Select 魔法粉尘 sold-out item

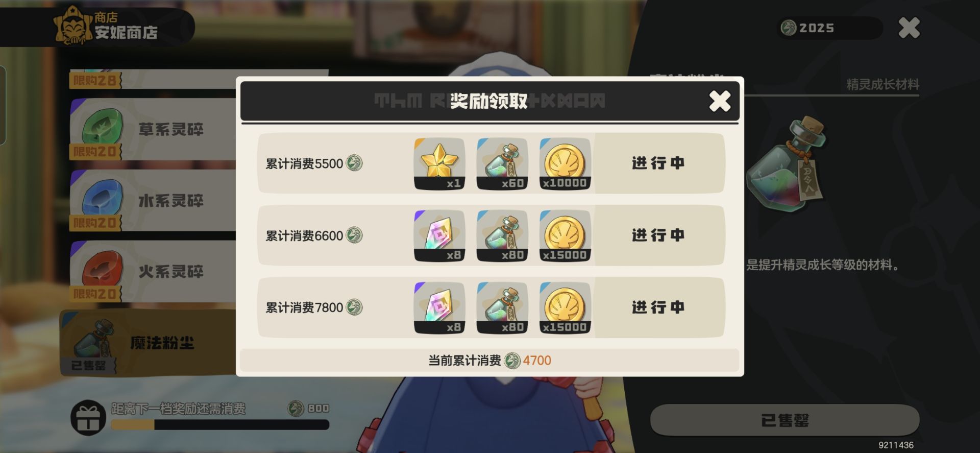(x=148, y=343)
